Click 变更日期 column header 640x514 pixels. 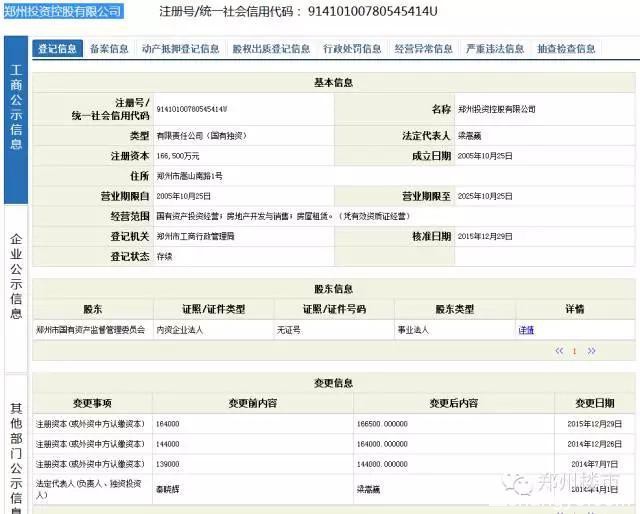[x=595, y=403]
